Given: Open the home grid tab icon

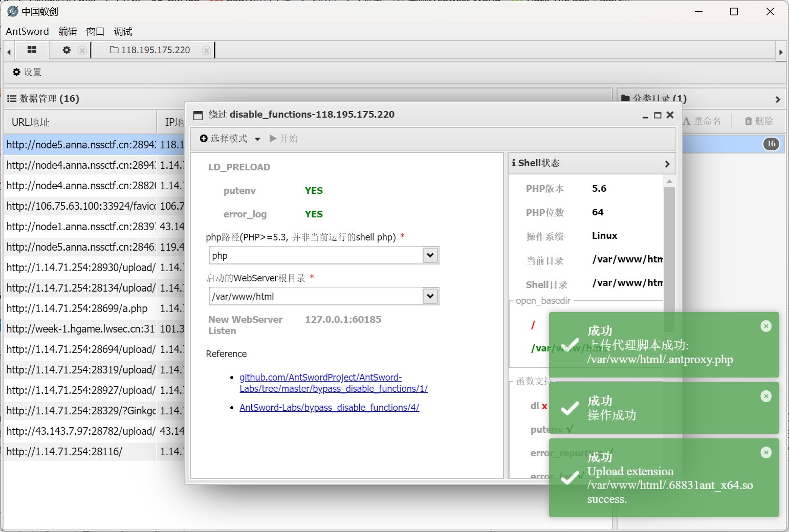Looking at the screenshot, I should click(x=32, y=50).
